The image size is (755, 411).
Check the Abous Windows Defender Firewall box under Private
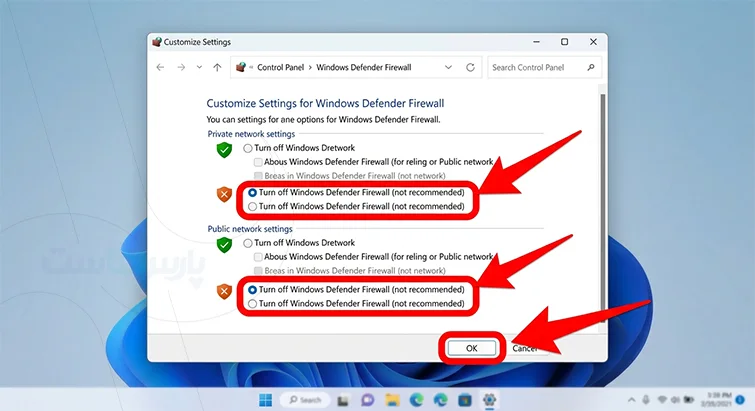coord(258,162)
